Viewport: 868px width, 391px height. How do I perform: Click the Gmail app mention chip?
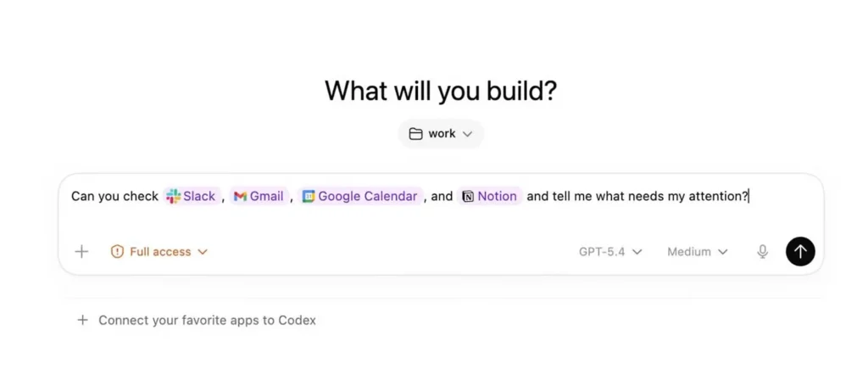click(x=259, y=196)
